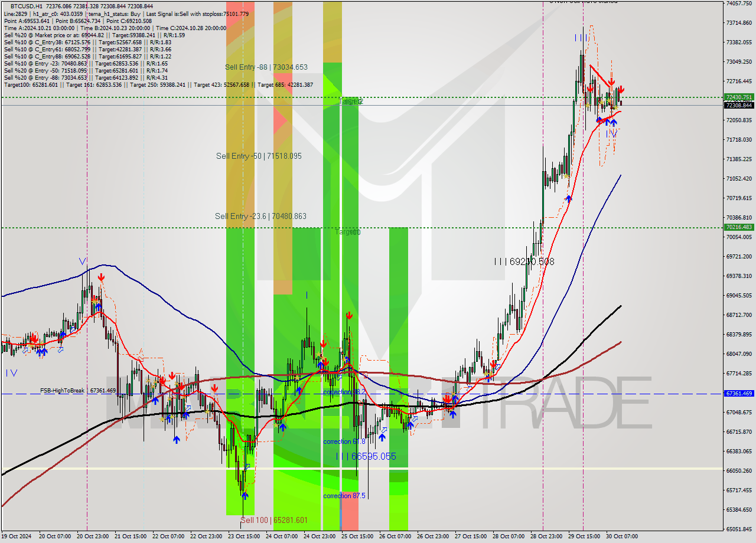Click the 68712.700 price axis value
Viewport: 756px width, 543px height.
coord(739,315)
